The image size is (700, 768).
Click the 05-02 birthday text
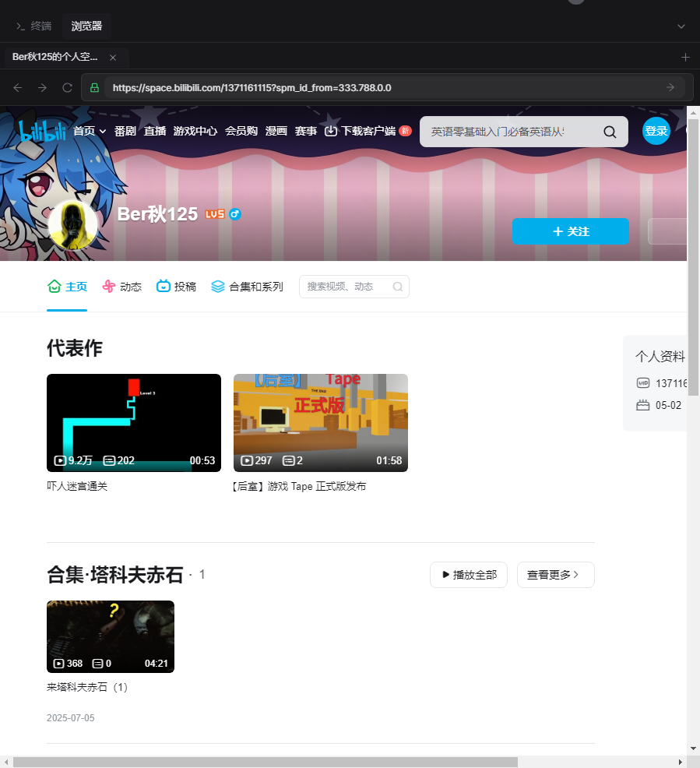pyautogui.click(x=668, y=405)
